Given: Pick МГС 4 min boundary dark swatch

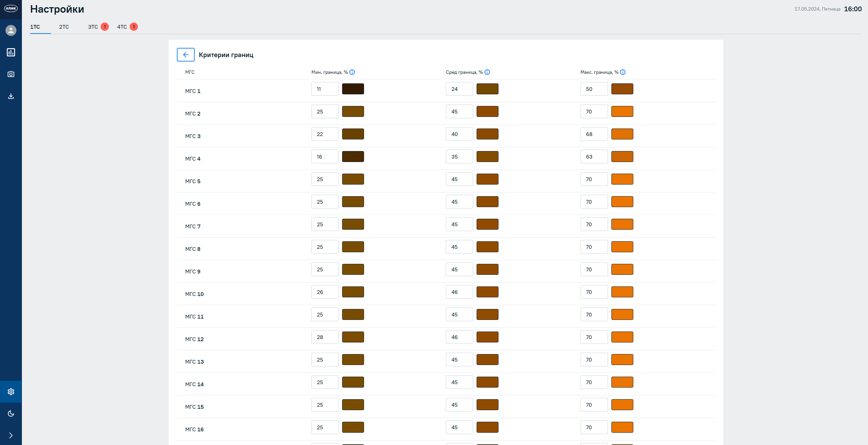Looking at the screenshot, I should pyautogui.click(x=353, y=157).
